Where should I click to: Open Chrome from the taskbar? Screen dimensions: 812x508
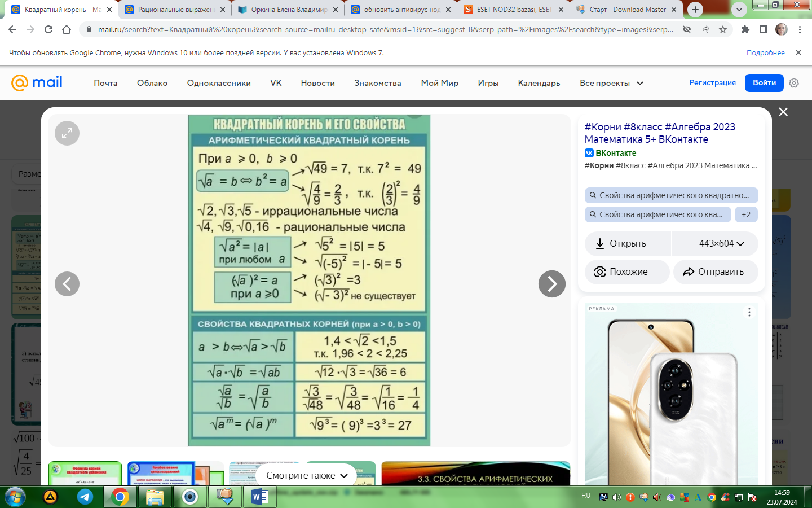tap(120, 497)
